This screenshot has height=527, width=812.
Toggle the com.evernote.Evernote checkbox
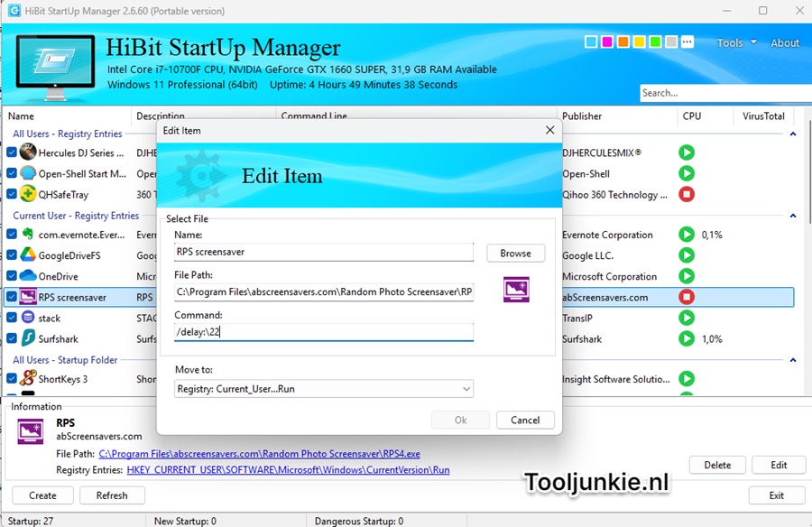(x=12, y=235)
